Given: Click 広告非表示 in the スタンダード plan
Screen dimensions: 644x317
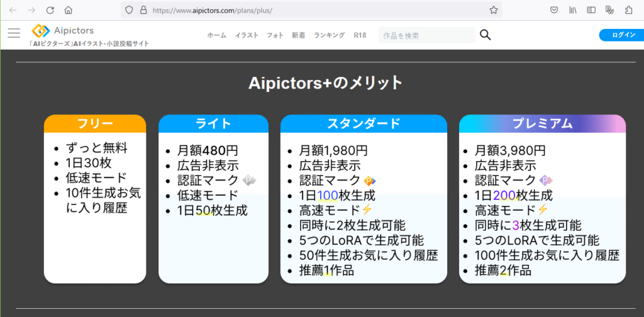Looking at the screenshot, I should pyautogui.click(x=330, y=165).
